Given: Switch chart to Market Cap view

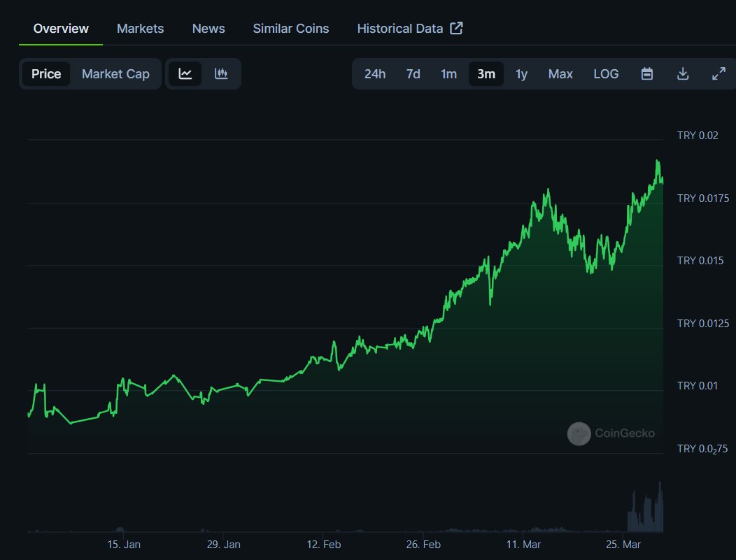Looking at the screenshot, I should pos(115,73).
